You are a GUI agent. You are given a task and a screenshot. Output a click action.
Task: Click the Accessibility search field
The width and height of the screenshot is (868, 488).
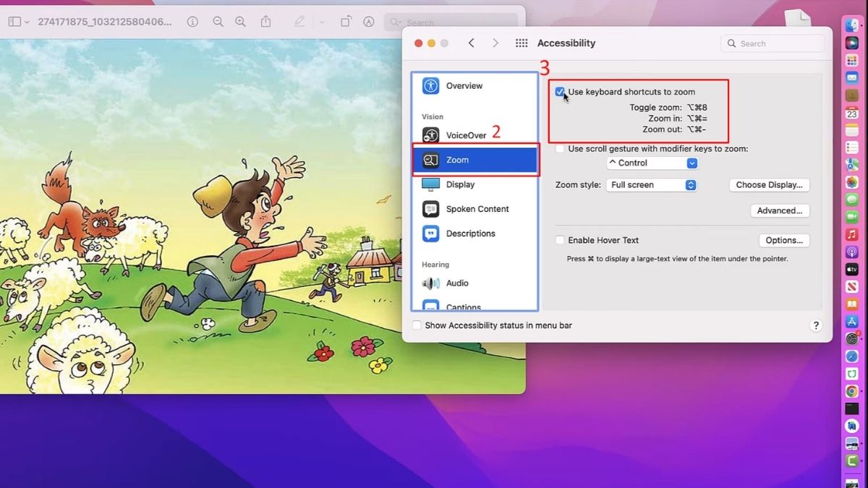coord(773,43)
